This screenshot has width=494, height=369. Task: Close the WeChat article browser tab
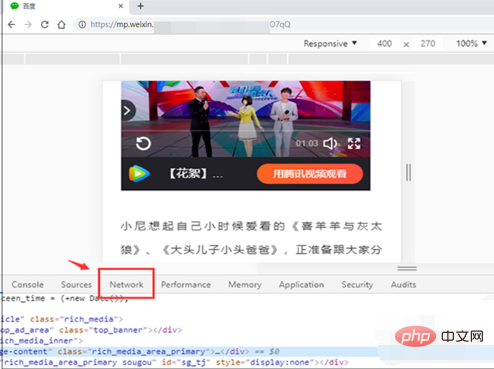click(x=121, y=6)
